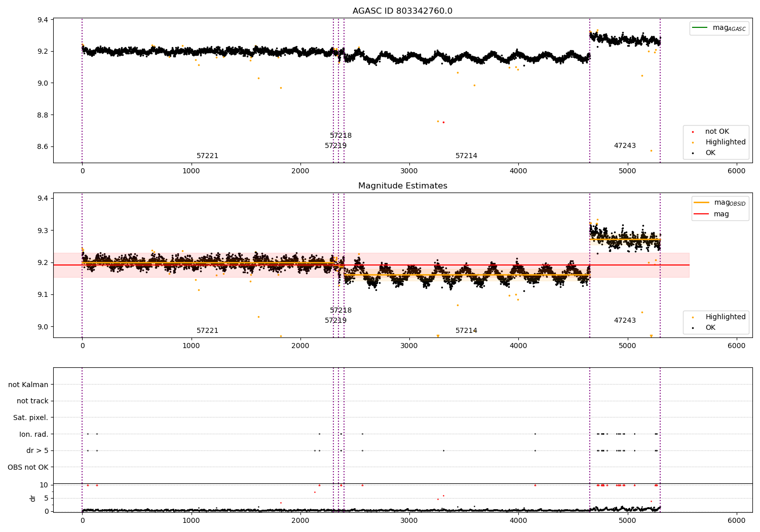Click 'OK' legend entry in AGASC plot
This screenshot has width=760, height=532.
pyautogui.click(x=710, y=153)
